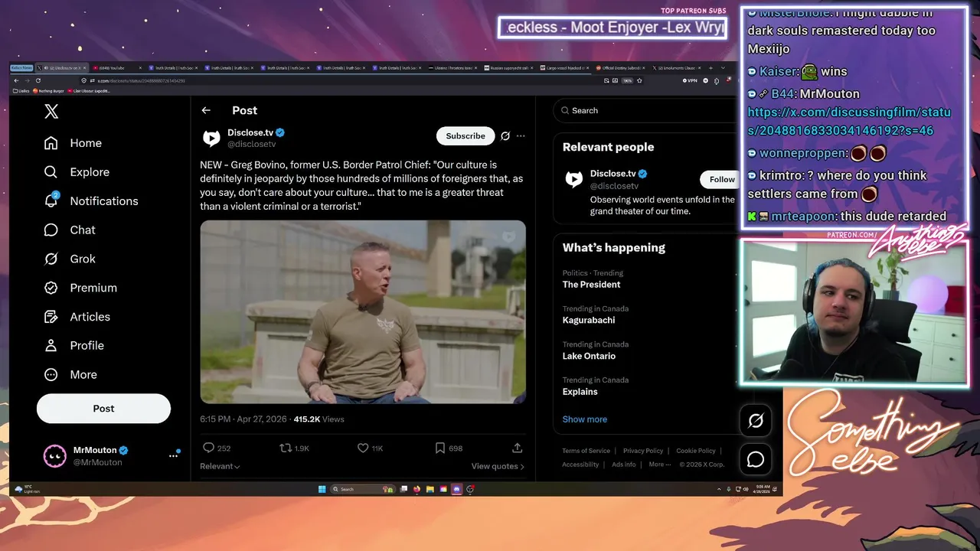Open the Disclose.tv post author avatar
Viewport: 980px width, 551px height.
pos(211,138)
